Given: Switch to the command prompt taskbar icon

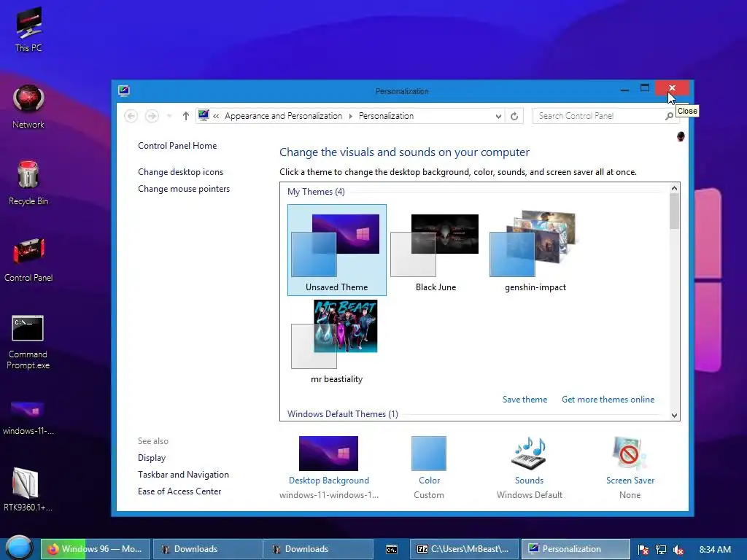Looking at the screenshot, I should click(391, 550).
